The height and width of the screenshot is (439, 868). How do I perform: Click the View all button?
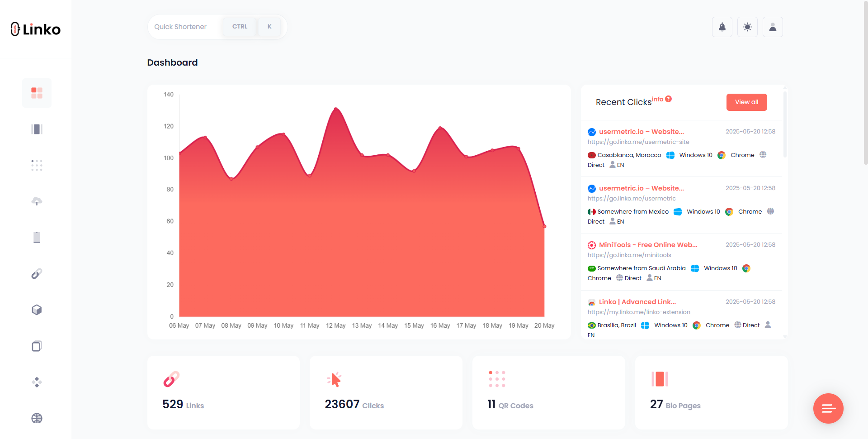coord(746,102)
